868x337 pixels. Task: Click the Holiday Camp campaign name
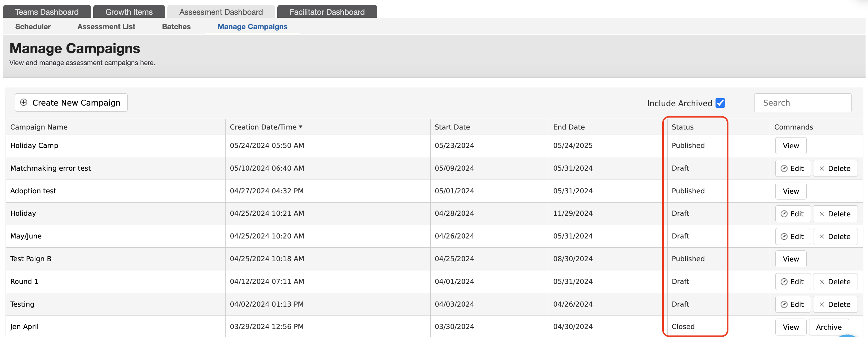point(34,145)
